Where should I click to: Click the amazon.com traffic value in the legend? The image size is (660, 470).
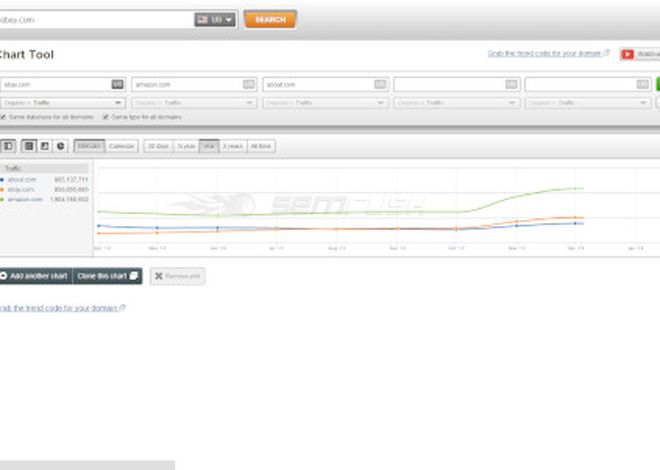pyautogui.click(x=69, y=199)
